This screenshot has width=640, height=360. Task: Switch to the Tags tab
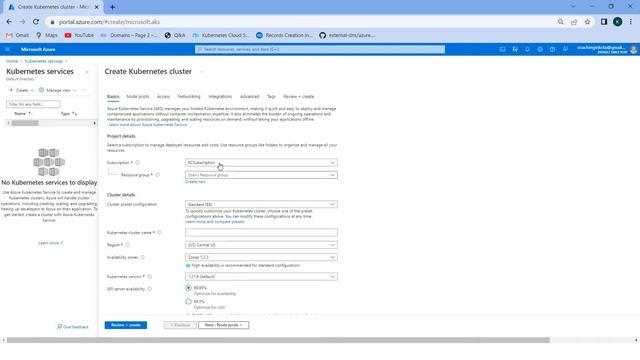(x=271, y=97)
